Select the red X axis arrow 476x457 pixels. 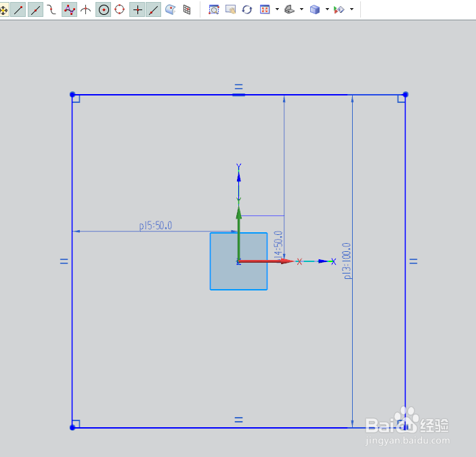(x=265, y=261)
